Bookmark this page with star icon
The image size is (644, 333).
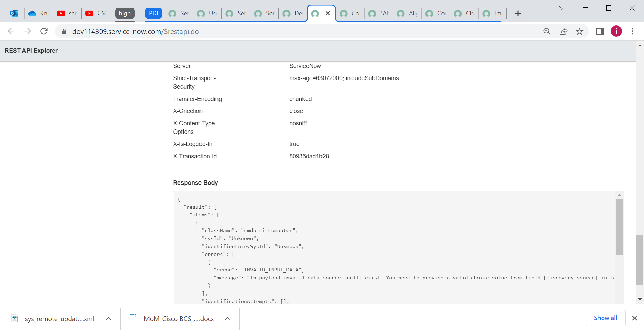(x=579, y=31)
